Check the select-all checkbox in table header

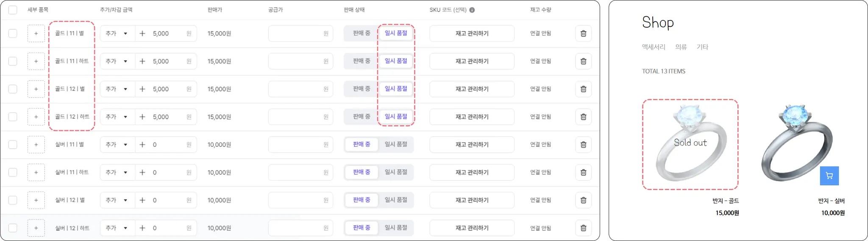click(x=13, y=10)
